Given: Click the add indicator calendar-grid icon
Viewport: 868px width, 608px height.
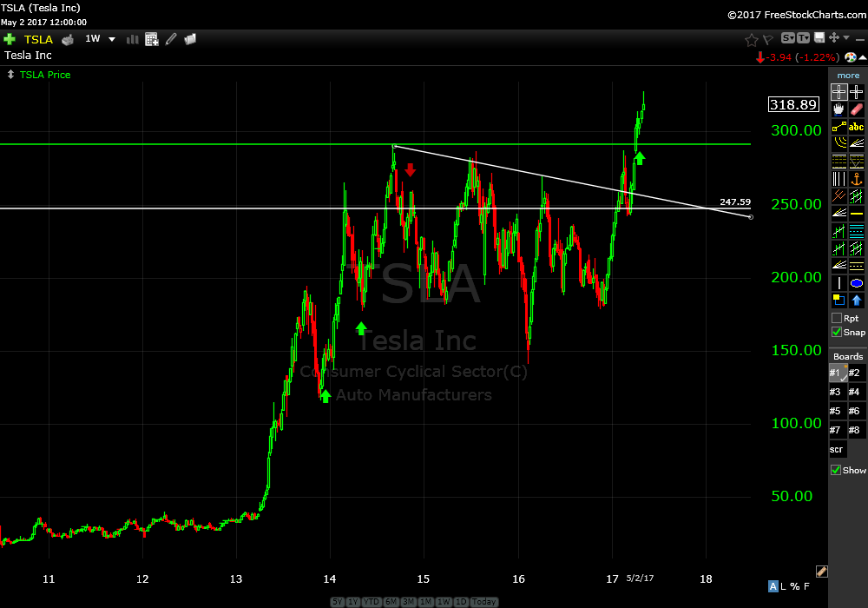Looking at the screenshot, I should [x=152, y=39].
